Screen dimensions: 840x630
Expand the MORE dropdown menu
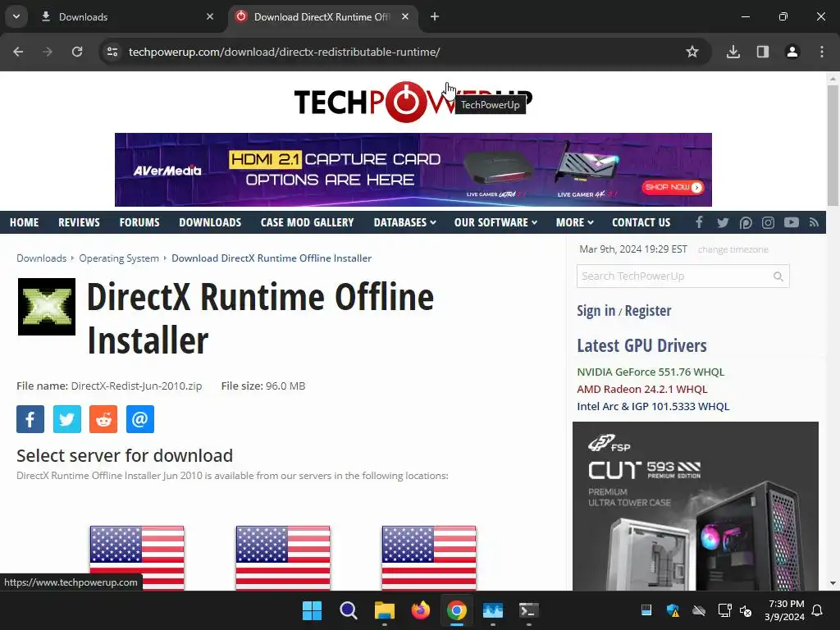[x=575, y=222]
